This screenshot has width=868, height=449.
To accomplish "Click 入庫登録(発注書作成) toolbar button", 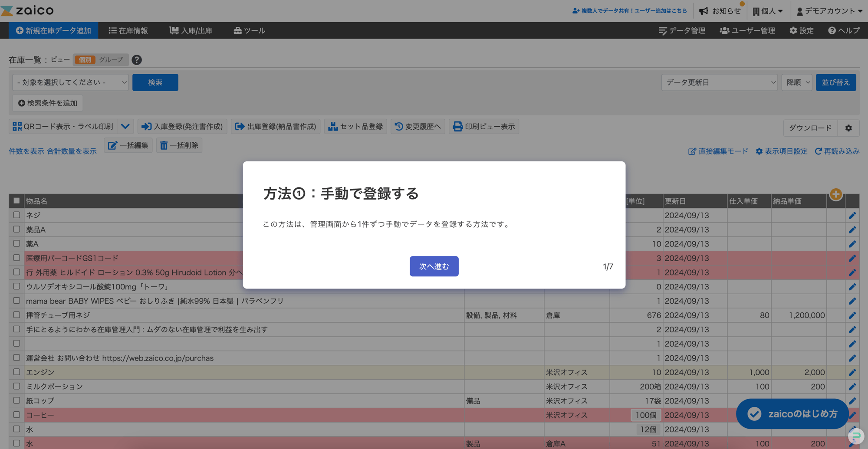I will coord(182,127).
